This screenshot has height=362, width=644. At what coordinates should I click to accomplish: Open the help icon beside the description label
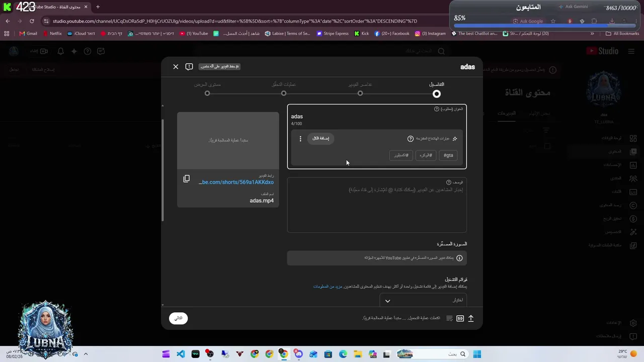point(449,183)
